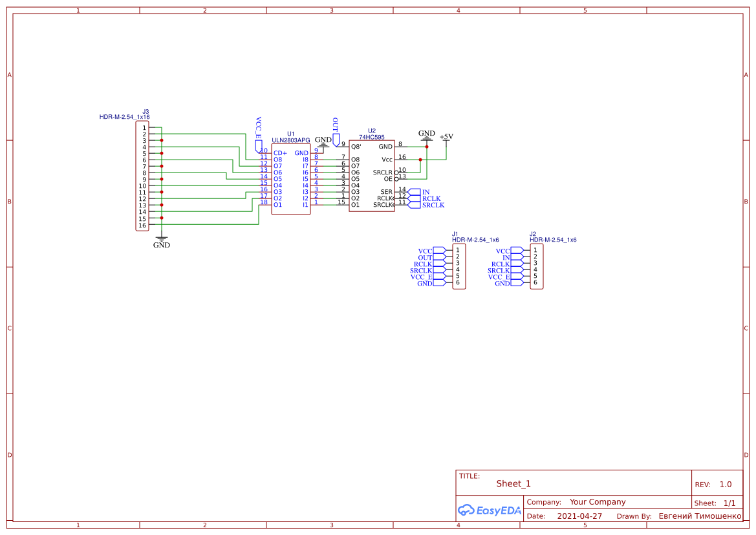Select the Sheet_1 title text
Image resolution: width=756 pixels, height=535 pixels.
(513, 483)
